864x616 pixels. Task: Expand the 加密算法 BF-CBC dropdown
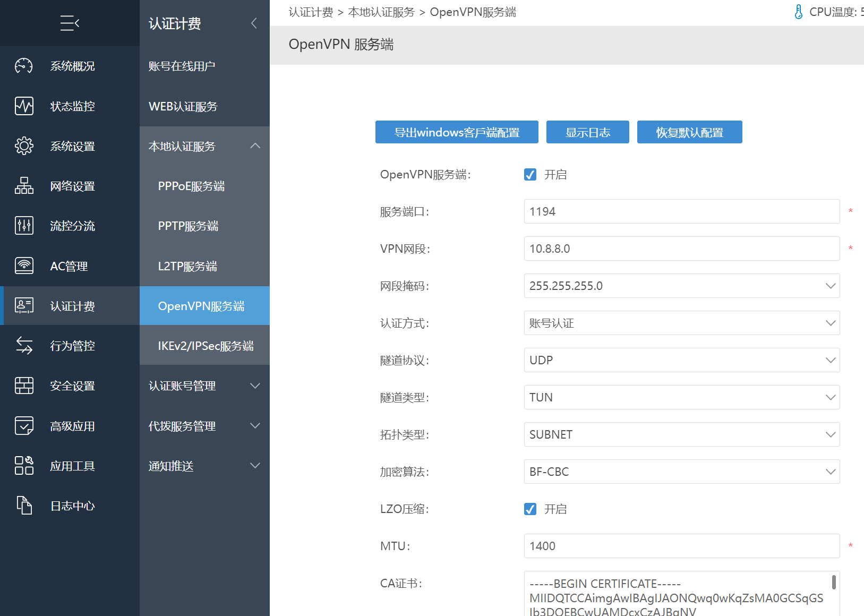tap(681, 472)
